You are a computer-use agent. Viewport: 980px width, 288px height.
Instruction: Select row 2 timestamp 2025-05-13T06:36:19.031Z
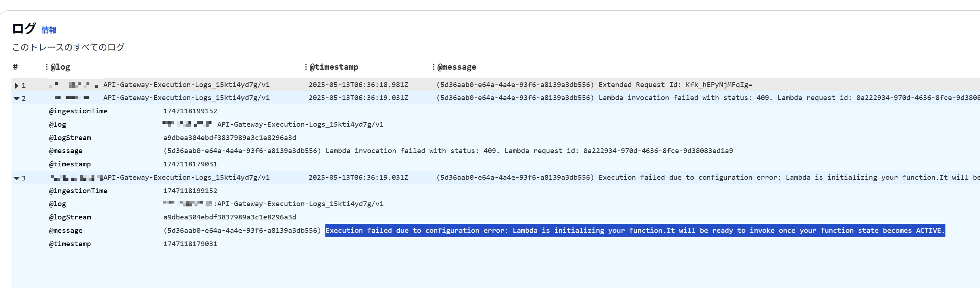click(x=358, y=98)
